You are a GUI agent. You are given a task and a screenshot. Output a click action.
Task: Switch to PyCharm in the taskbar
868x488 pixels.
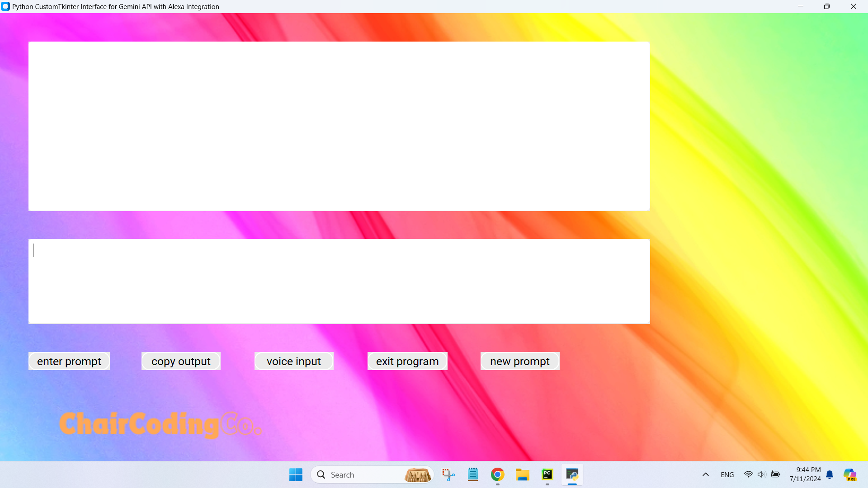[x=547, y=474]
